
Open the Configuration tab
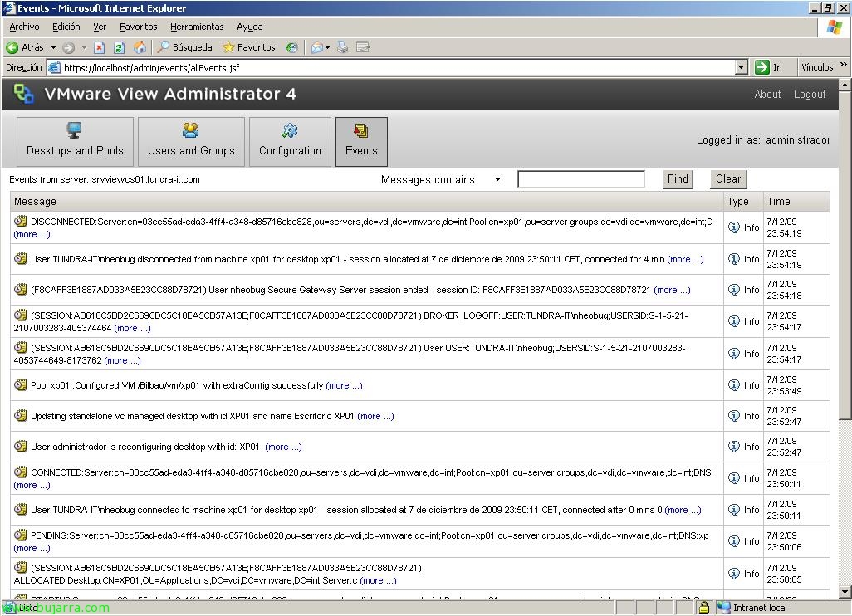point(290,142)
